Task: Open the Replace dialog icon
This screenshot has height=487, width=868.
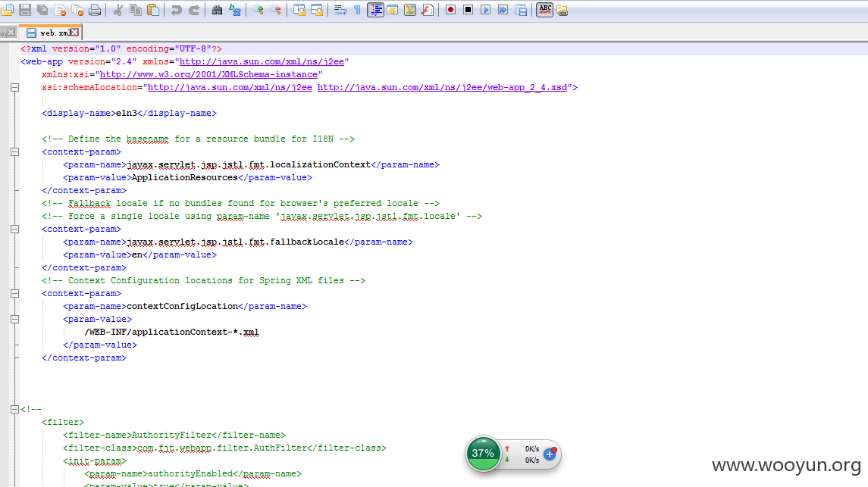Action: [x=235, y=10]
